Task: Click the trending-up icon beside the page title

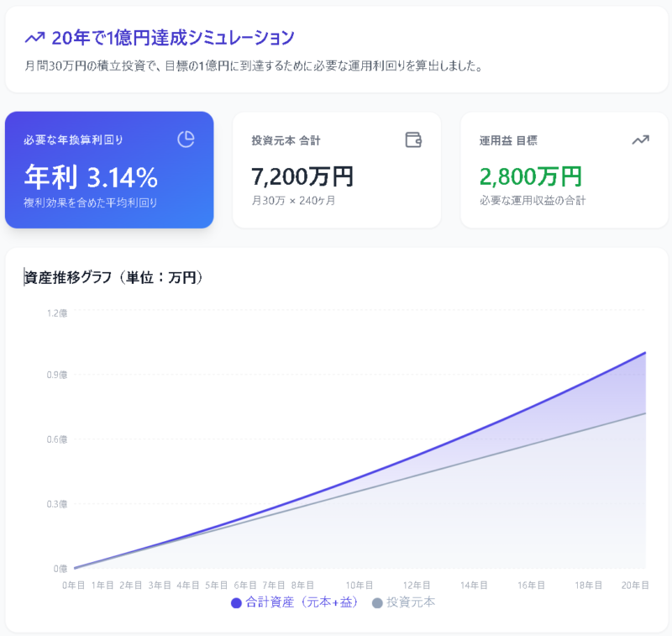Action: click(34, 38)
